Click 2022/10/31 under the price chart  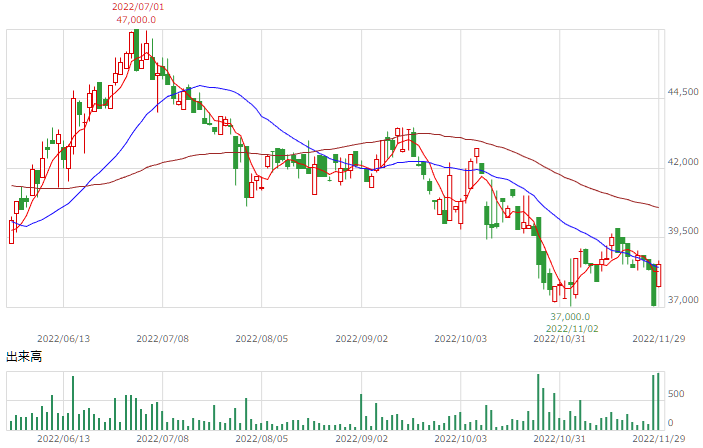click(559, 339)
